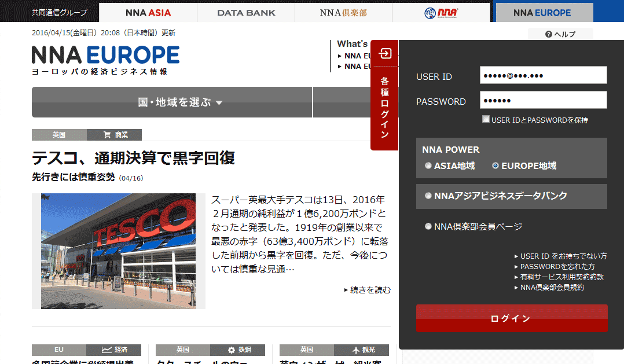Screen dimensions: 624x364
Task: Click the 共同通信グループ link
Action: 59,13
